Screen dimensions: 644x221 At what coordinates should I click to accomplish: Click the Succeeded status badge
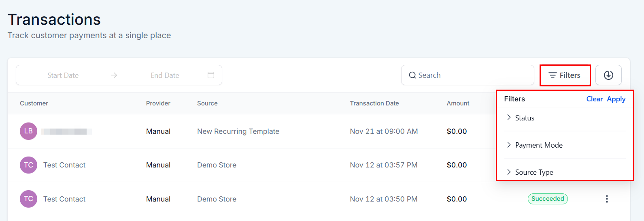[547, 199]
